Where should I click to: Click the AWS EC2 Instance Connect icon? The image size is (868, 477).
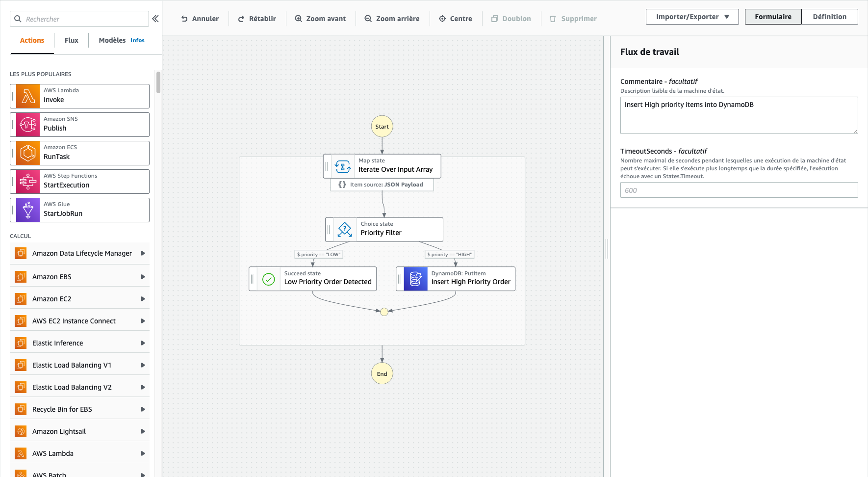tap(21, 321)
